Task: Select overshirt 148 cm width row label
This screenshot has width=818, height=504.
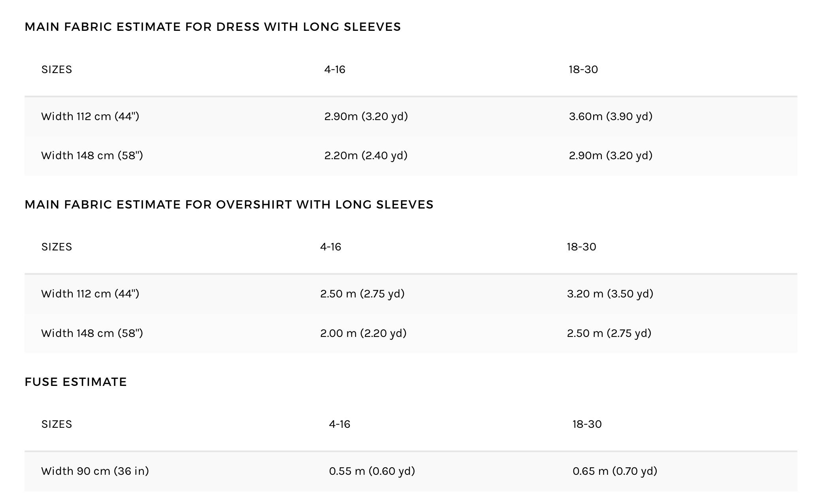Action: pos(92,333)
